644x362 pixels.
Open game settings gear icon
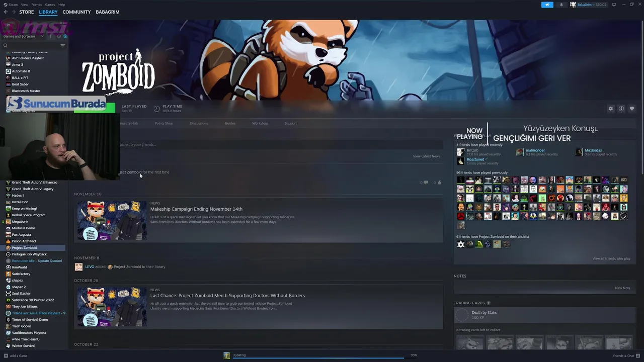(611, 109)
